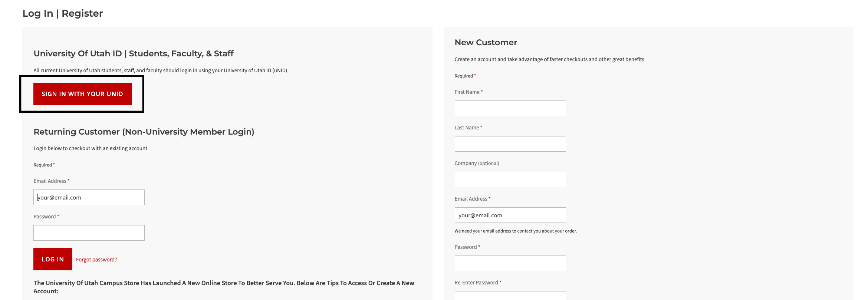Select the First Name input field

click(x=510, y=108)
